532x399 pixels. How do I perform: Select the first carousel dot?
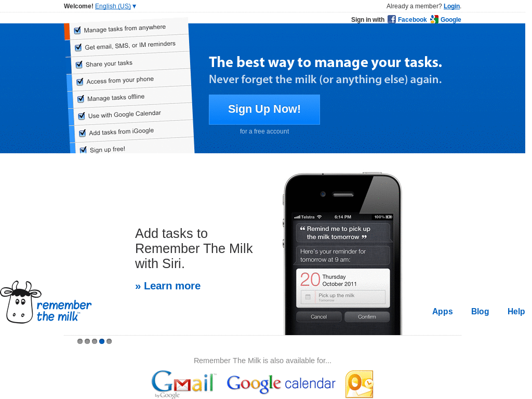tap(80, 341)
